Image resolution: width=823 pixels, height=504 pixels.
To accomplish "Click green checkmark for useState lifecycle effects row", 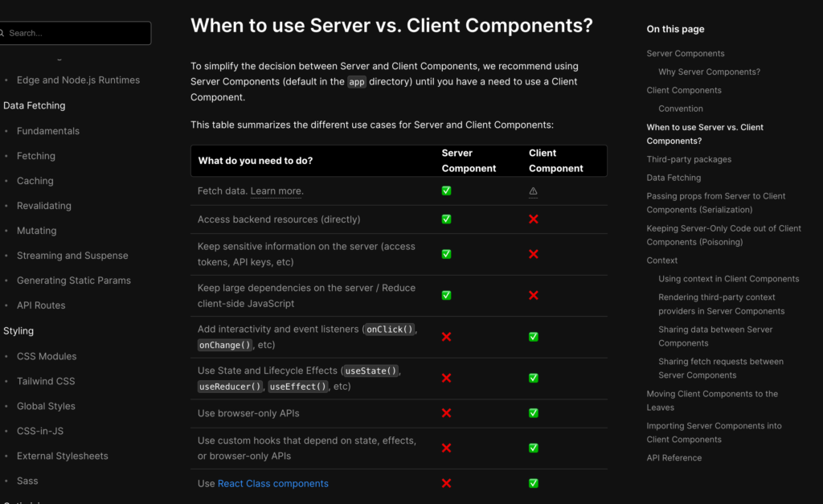I will (533, 378).
